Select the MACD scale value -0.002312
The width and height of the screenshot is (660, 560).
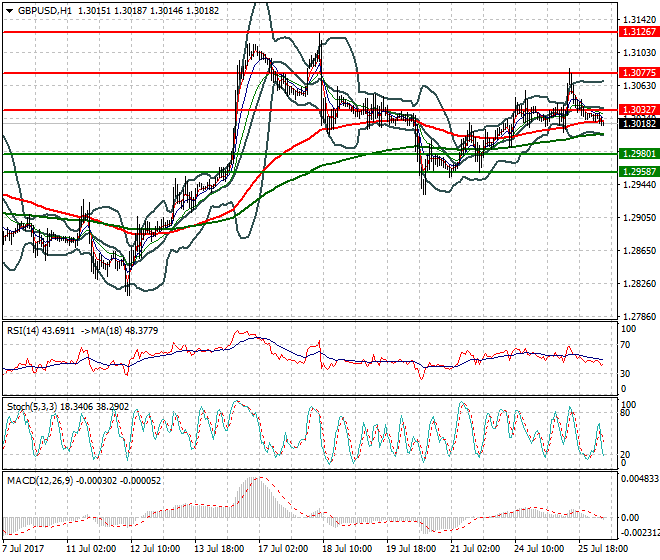pyautogui.click(x=640, y=533)
